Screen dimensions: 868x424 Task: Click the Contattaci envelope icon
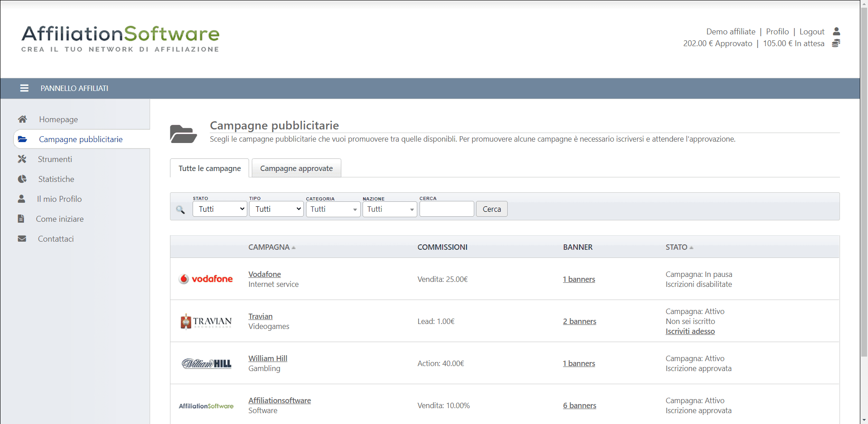pyautogui.click(x=22, y=238)
